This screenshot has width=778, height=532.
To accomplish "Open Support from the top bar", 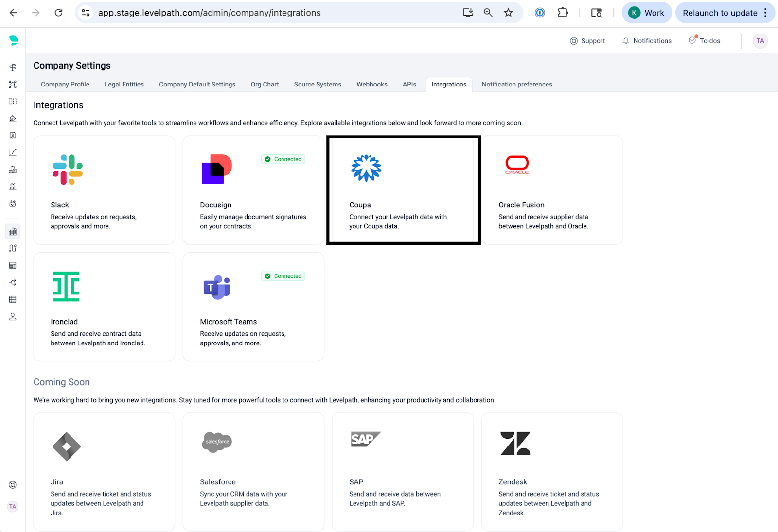I will 587,41.
